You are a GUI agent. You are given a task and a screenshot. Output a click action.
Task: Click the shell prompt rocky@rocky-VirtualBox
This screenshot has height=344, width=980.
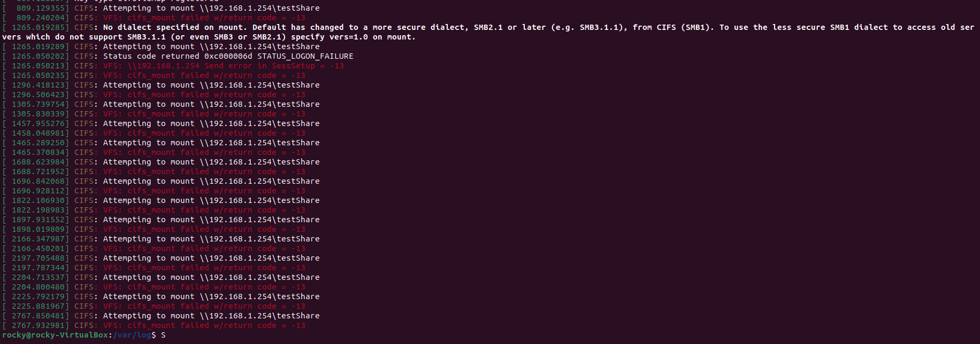pyautogui.click(x=55, y=335)
